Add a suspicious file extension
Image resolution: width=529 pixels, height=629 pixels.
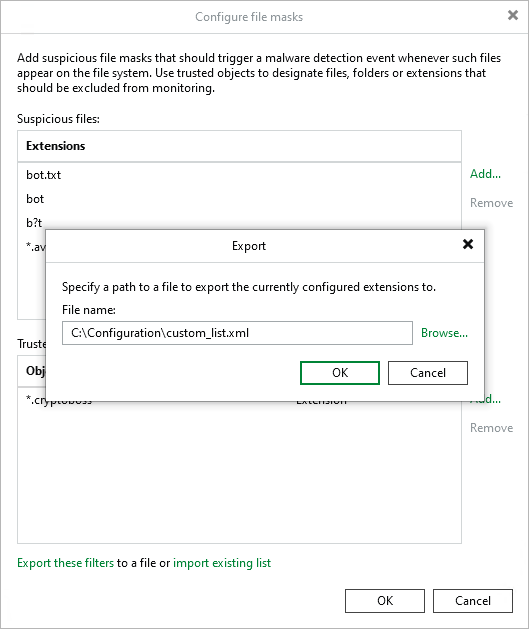tap(485, 174)
